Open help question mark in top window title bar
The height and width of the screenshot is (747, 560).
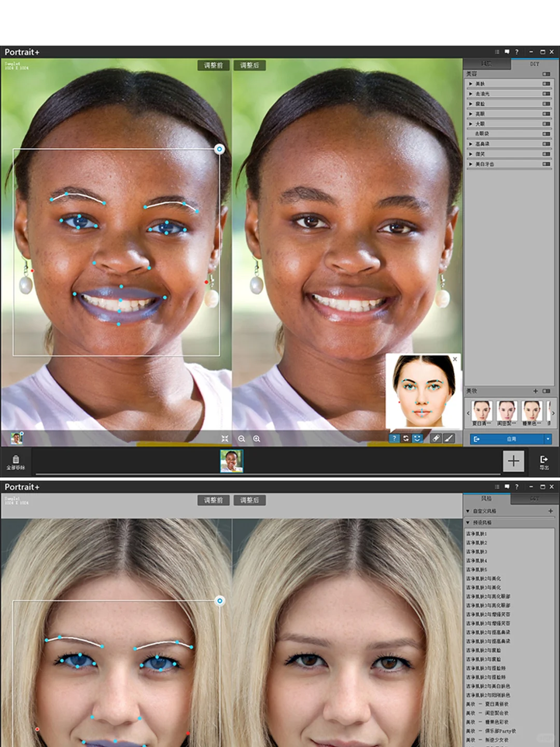tap(516, 52)
